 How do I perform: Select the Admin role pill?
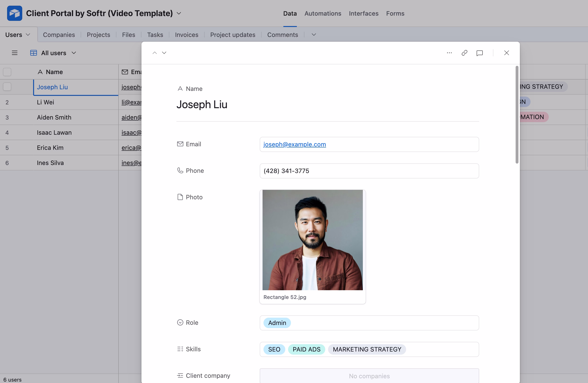pos(277,323)
